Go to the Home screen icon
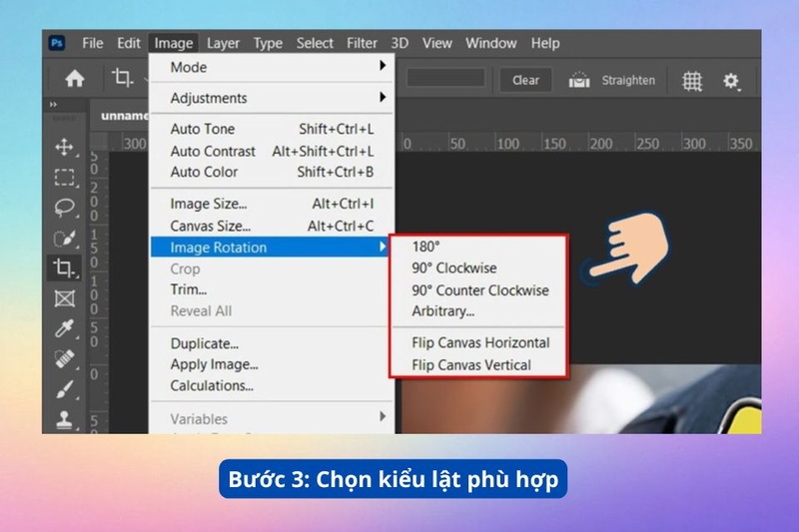 [x=75, y=79]
